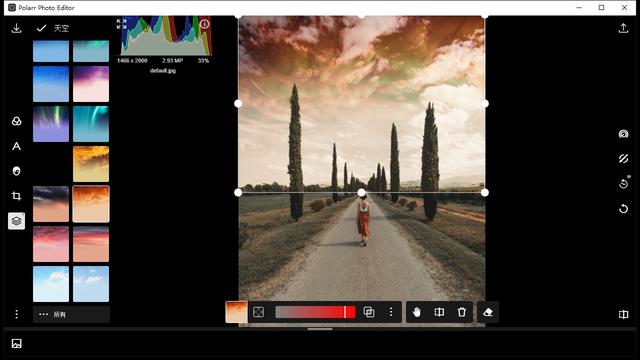This screenshot has height=360, width=640.
Task: Flip the overlay horizontally
Action: tap(439, 312)
